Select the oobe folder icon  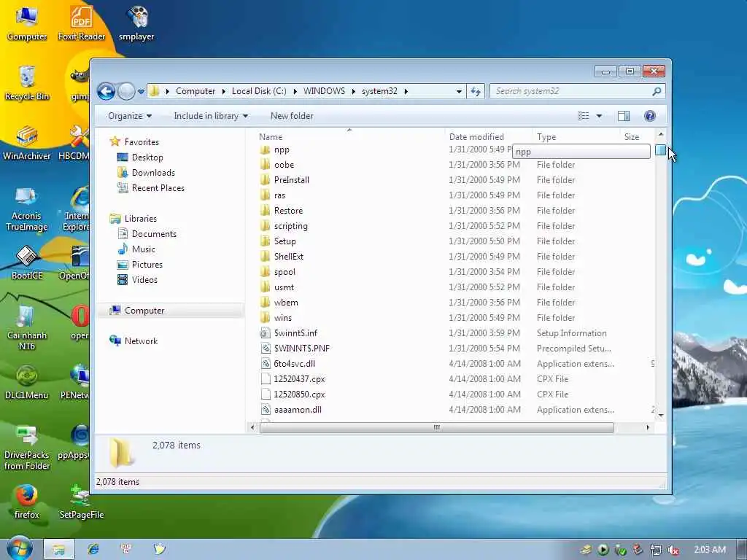[x=266, y=165]
